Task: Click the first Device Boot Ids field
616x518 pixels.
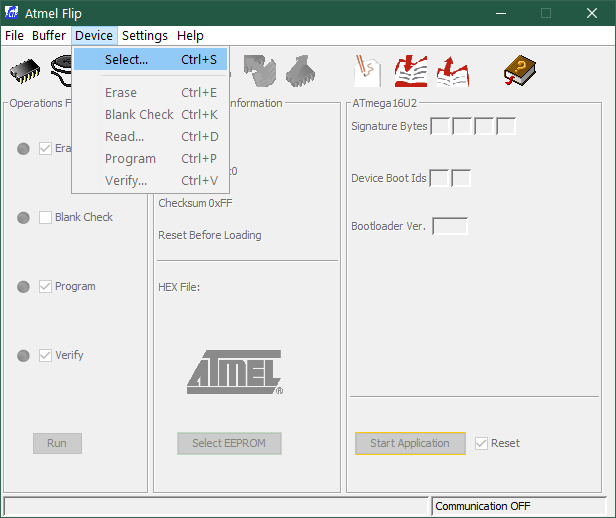Action: pos(439,178)
